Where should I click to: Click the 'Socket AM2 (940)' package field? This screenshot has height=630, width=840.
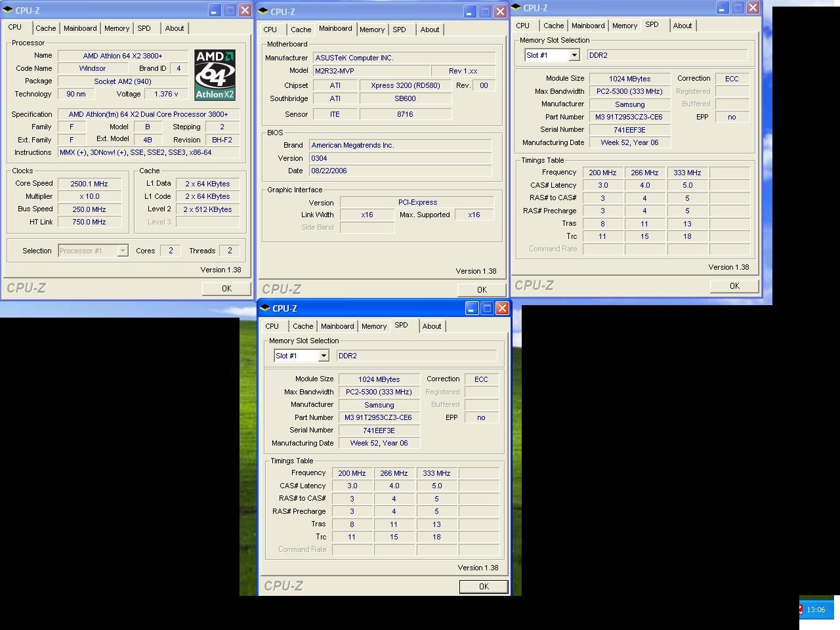tap(123, 81)
